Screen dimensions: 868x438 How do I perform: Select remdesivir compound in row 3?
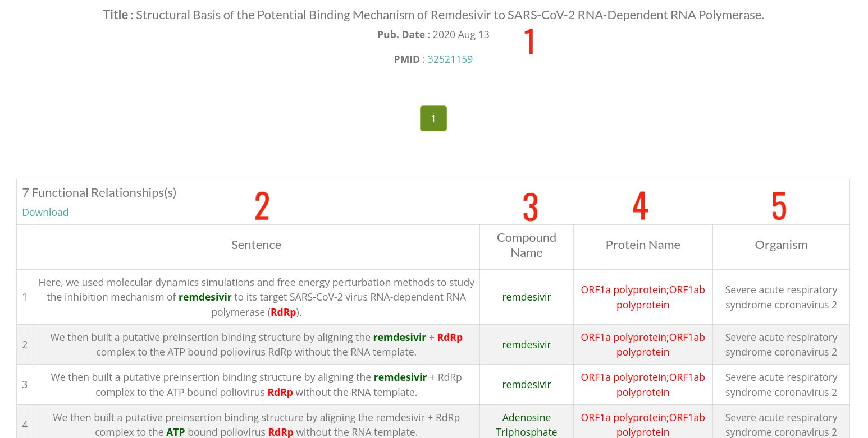click(527, 385)
